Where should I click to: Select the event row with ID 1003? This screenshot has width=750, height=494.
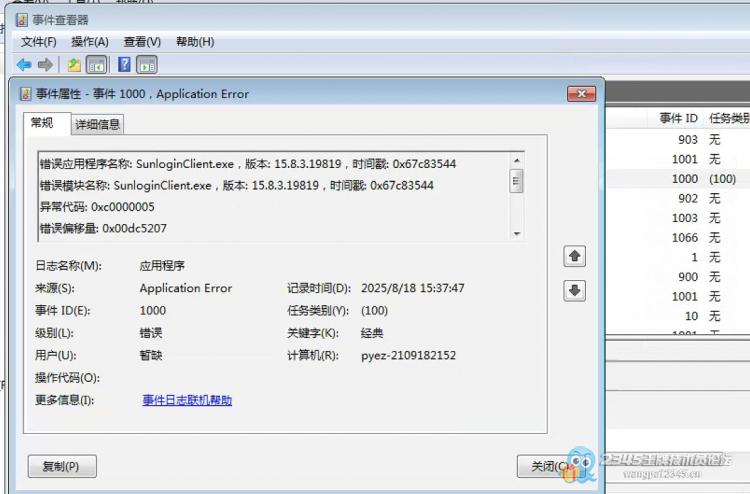pyautogui.click(x=678, y=218)
